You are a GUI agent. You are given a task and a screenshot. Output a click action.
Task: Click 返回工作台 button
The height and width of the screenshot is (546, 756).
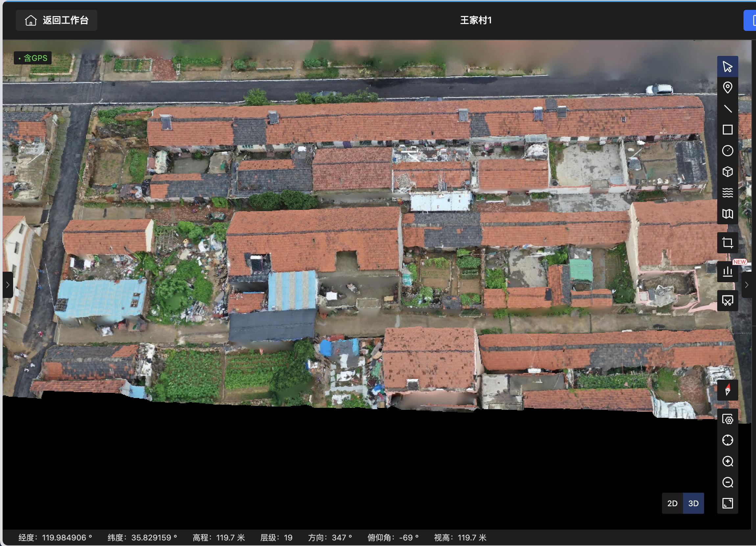pos(57,20)
